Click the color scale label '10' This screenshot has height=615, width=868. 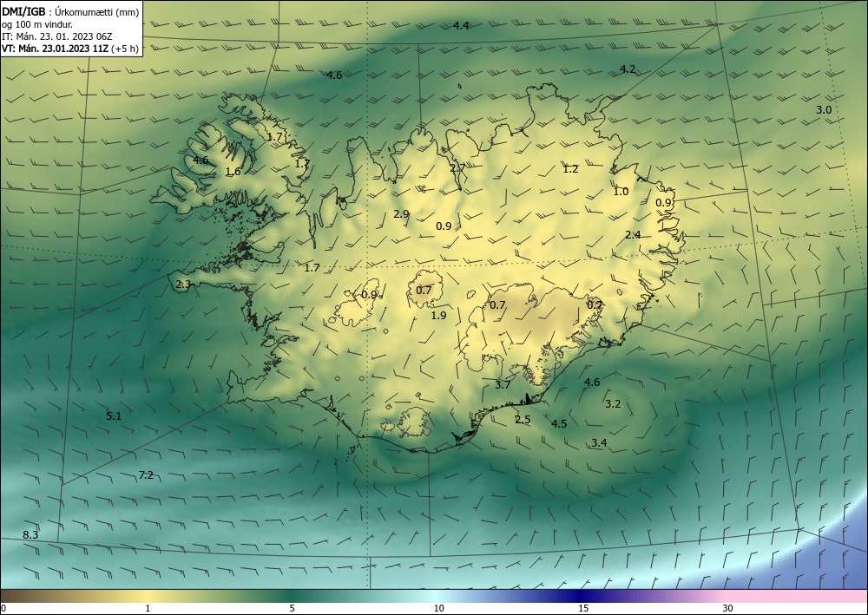439,608
